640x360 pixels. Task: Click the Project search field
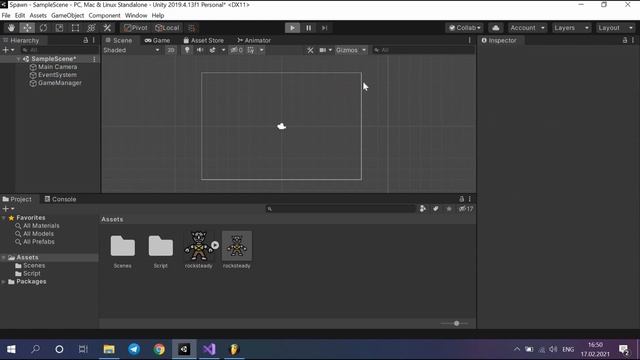(341, 209)
